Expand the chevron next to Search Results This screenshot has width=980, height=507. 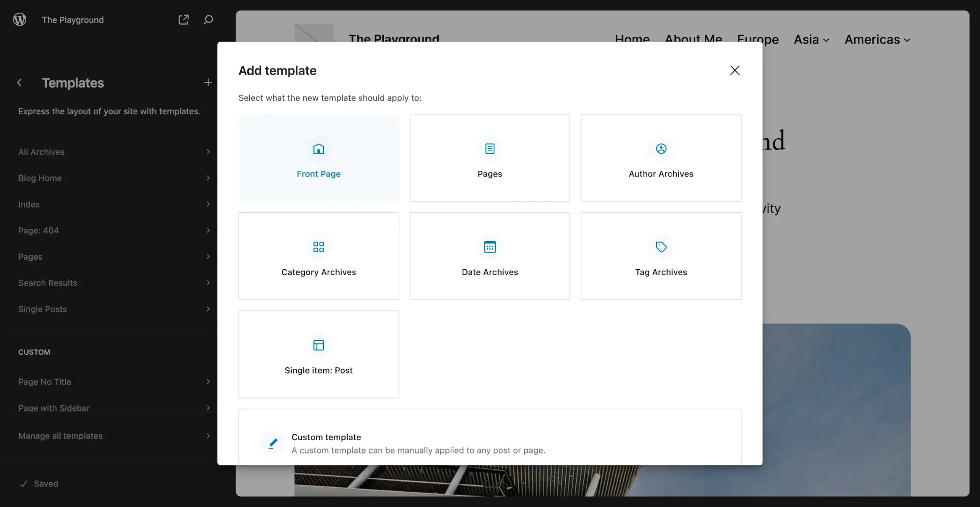208,283
